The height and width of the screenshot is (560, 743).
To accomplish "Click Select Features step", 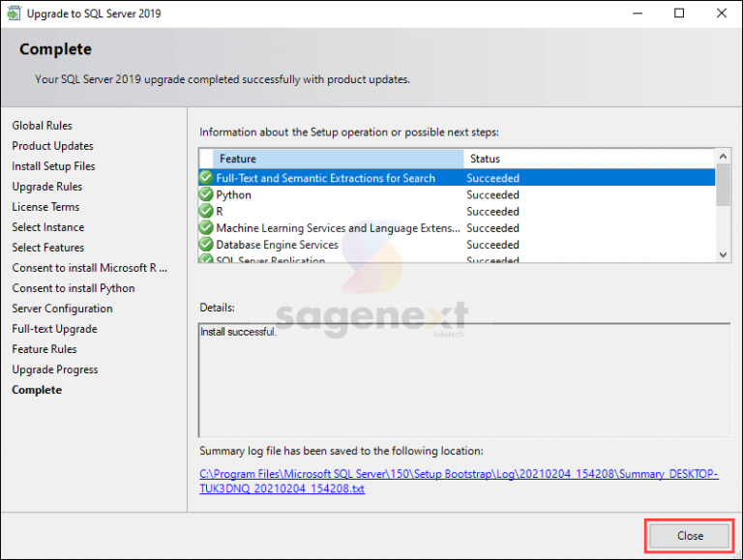I will coord(47,248).
